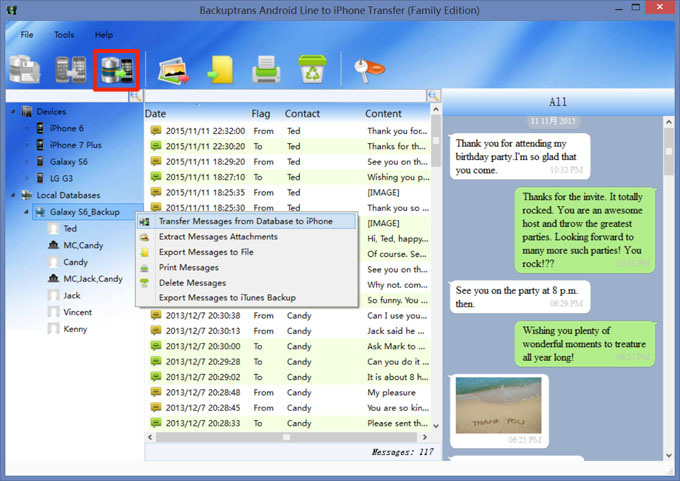Image resolution: width=680 pixels, height=481 pixels.
Task: Collapse the Galaxy S6_Backup node arrow
Action: pos(26,212)
